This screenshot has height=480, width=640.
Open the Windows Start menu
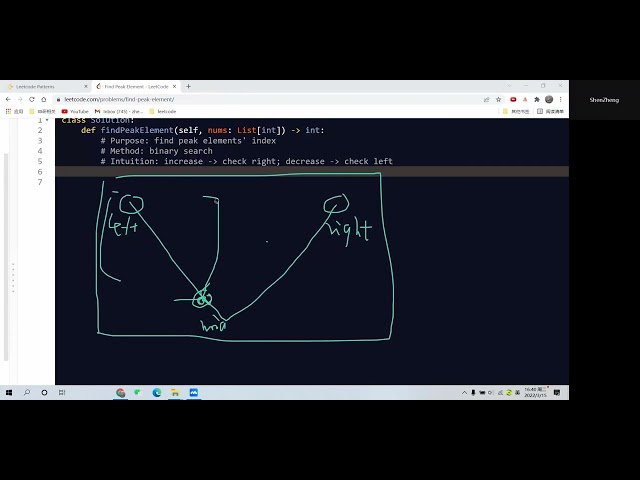[x=9, y=392]
